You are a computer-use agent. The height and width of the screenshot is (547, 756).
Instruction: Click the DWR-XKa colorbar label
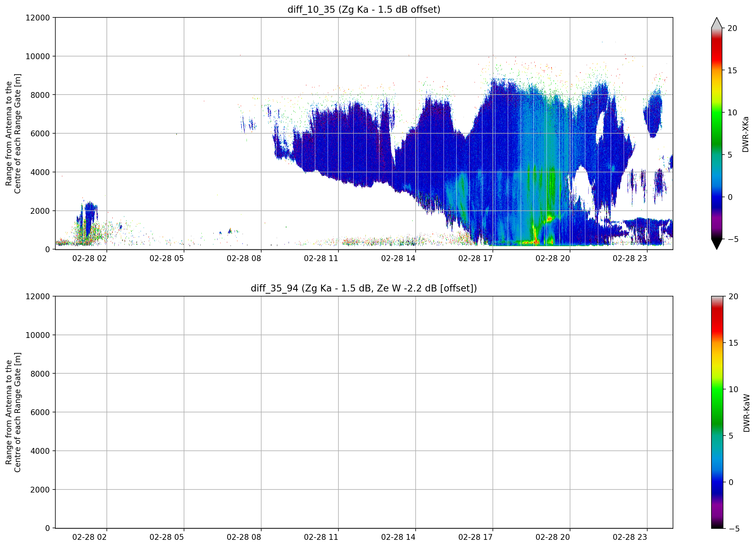[745, 134]
